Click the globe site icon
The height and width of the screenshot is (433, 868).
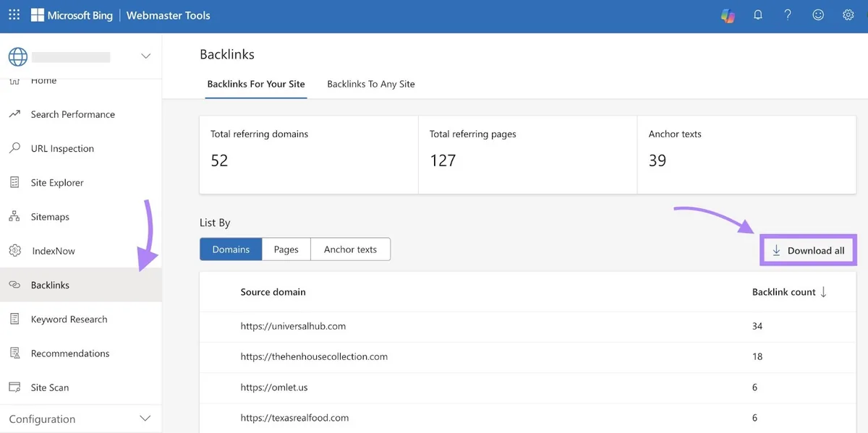click(18, 56)
